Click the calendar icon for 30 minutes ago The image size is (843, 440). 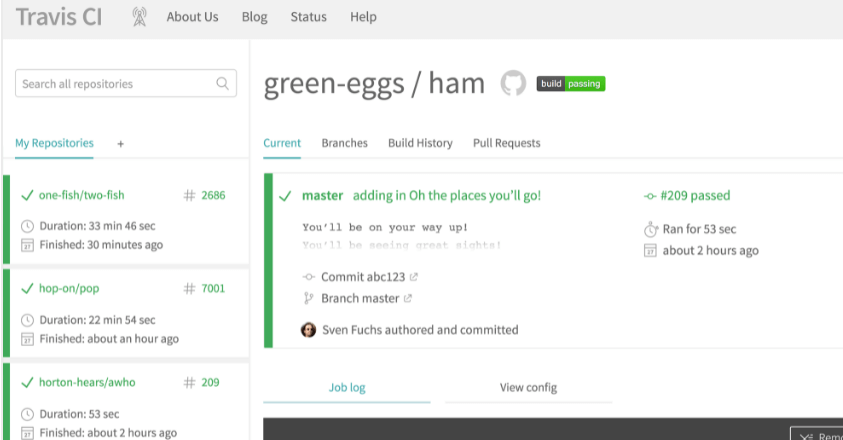click(x=27, y=245)
